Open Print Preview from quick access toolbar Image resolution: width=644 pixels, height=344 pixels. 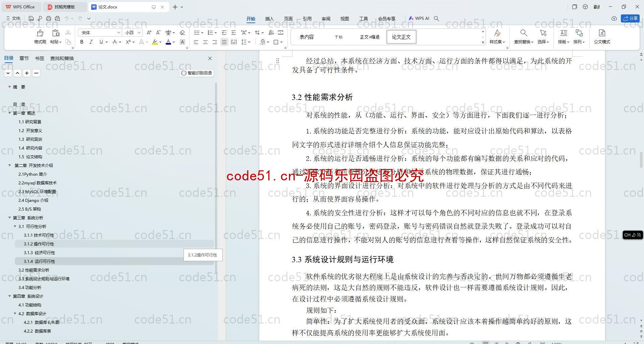(57, 18)
